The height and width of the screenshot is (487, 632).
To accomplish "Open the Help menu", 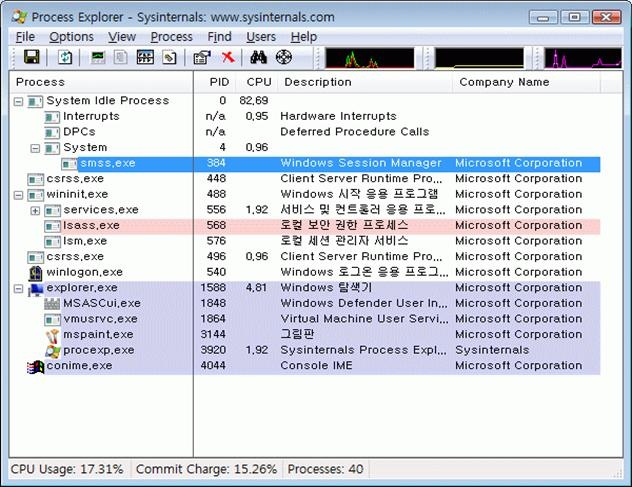I will pos(304,37).
